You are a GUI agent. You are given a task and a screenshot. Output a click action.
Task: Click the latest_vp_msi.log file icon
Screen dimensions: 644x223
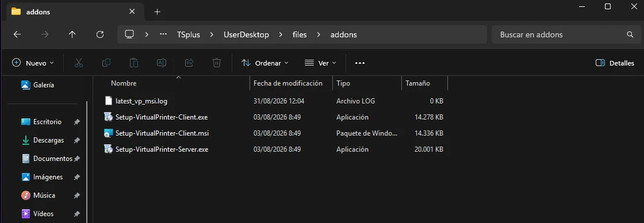(x=109, y=101)
